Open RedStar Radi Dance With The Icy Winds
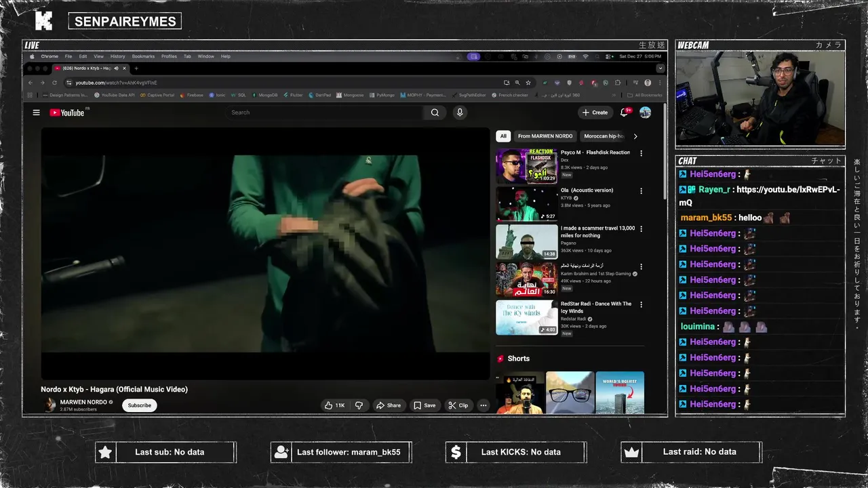The image size is (868, 488). point(526,318)
